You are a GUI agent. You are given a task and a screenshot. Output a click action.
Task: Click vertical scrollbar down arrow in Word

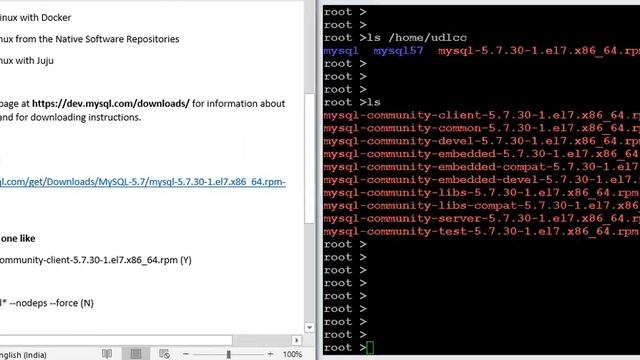[309, 328]
